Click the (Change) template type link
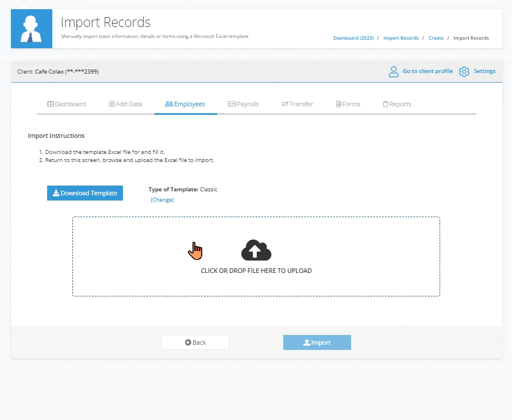 pyautogui.click(x=162, y=199)
